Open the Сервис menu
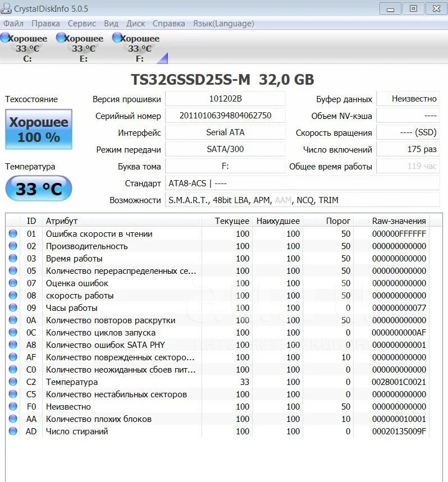Image resolution: width=448 pixels, height=482 pixels. point(82,24)
